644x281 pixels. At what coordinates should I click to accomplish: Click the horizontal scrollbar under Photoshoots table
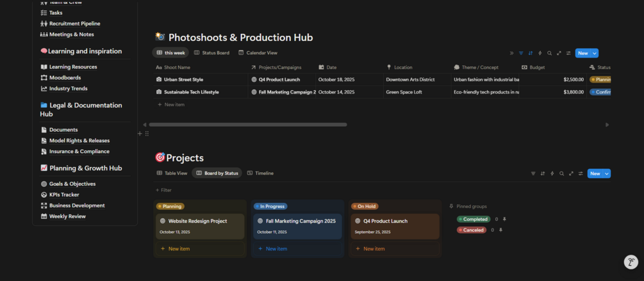[x=247, y=125]
